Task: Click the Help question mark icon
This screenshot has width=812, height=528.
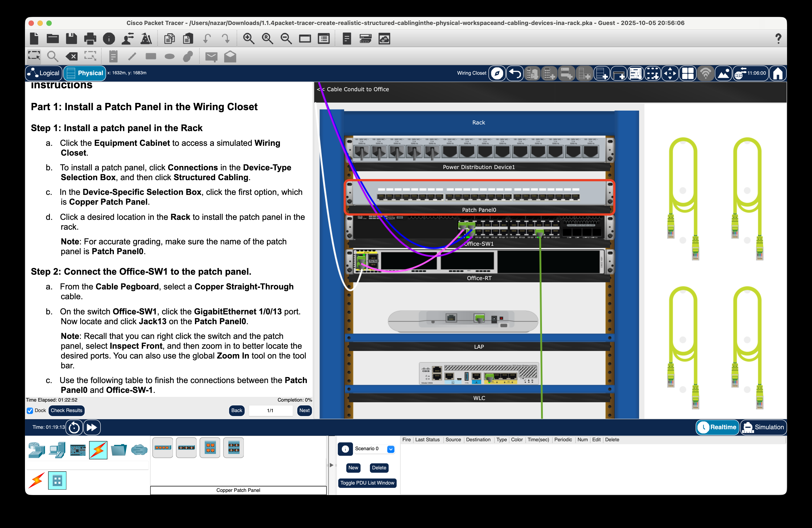Action: coord(778,39)
